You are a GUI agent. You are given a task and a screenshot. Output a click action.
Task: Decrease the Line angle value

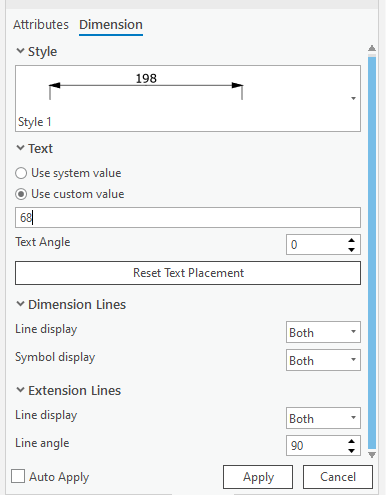click(351, 451)
